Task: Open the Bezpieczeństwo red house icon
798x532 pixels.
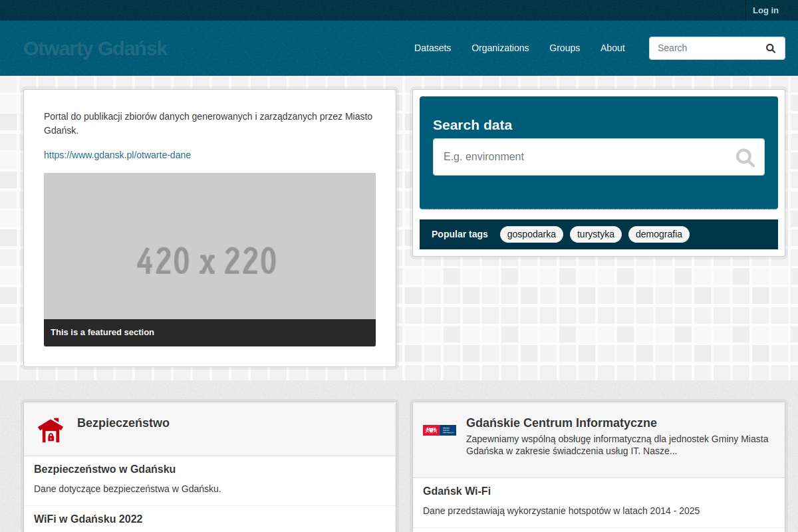Action: 51,430
